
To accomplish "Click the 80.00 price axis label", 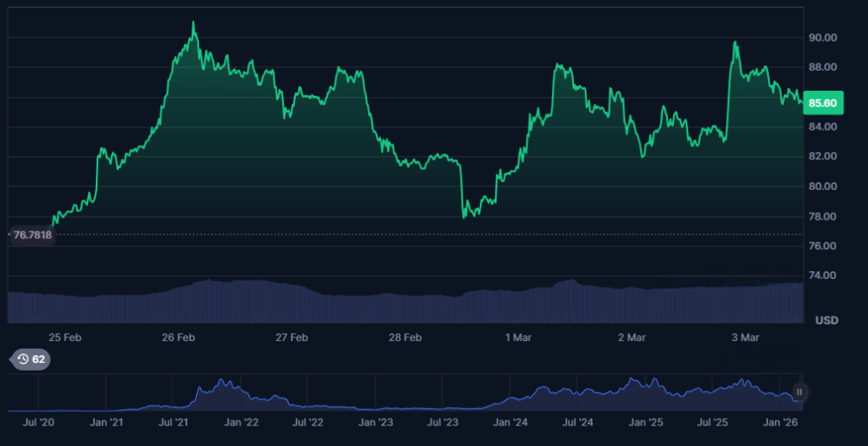I will pyautogui.click(x=822, y=187).
